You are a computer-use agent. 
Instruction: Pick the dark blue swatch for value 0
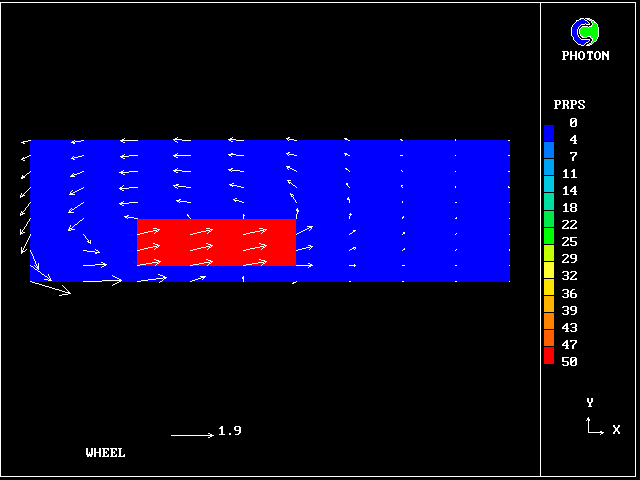549,130
